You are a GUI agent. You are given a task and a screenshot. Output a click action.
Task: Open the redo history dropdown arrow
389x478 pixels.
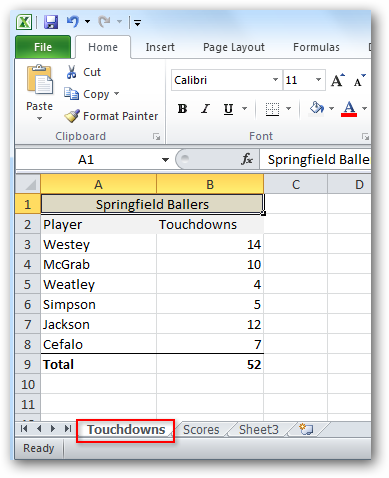pyautogui.click(x=119, y=22)
